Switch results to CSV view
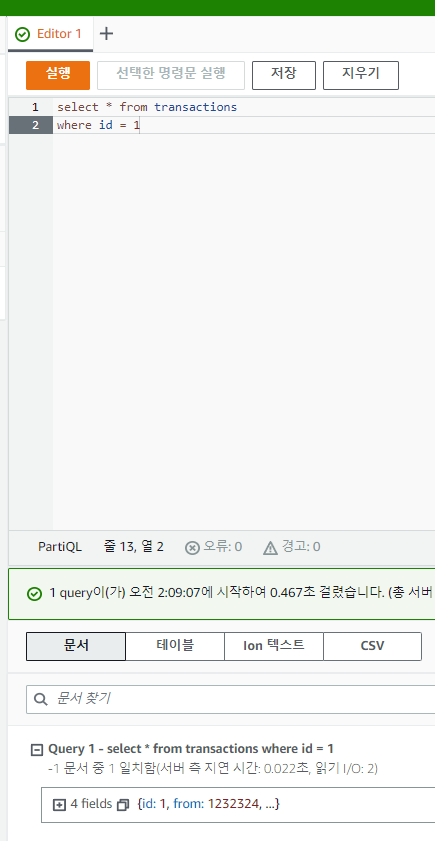 [373, 646]
